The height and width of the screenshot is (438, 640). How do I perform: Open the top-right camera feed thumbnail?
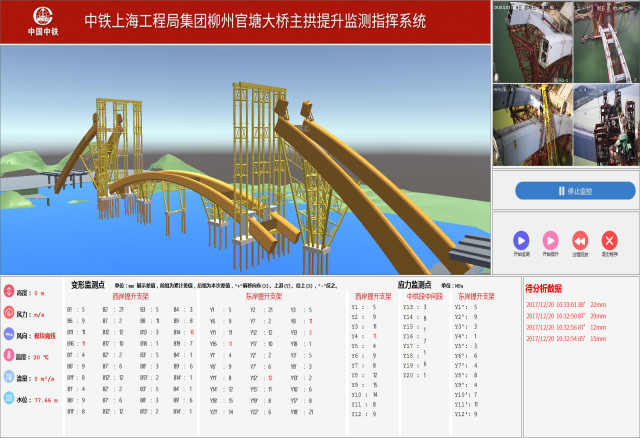click(x=607, y=42)
